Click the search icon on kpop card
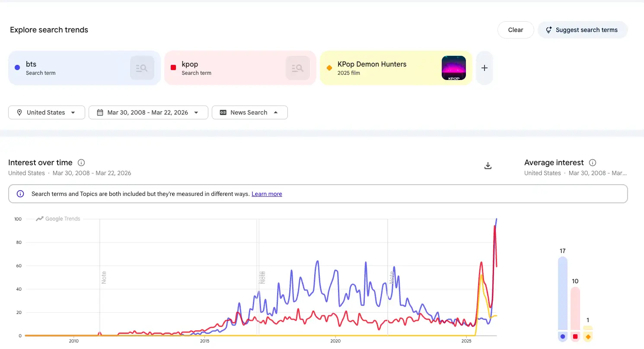Screen dimensions: 644x349 298,68
